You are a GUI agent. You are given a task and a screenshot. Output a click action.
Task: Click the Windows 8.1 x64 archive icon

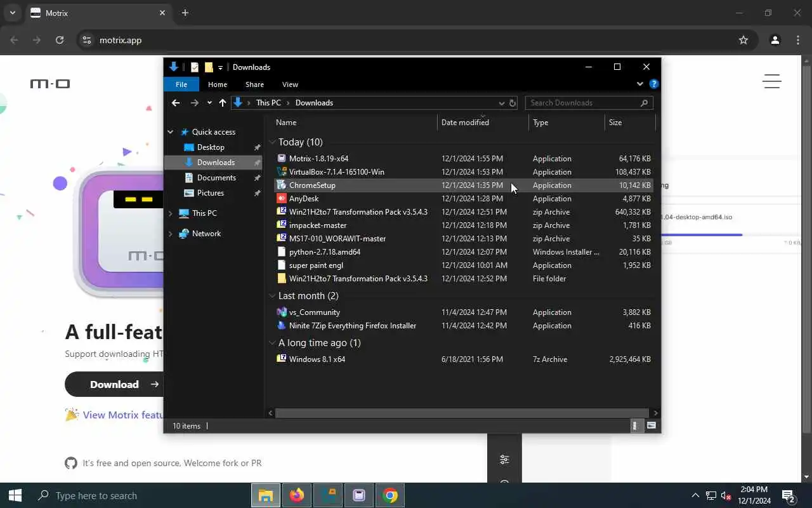point(282,359)
